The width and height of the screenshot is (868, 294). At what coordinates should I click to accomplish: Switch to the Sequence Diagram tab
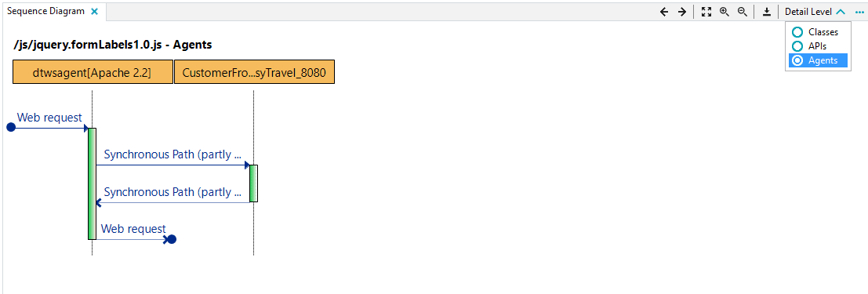pyautogui.click(x=45, y=11)
